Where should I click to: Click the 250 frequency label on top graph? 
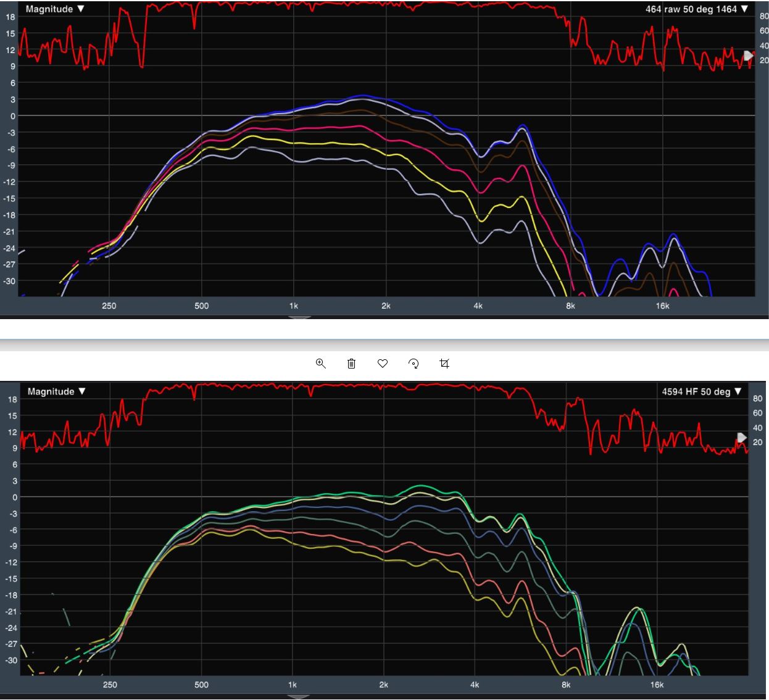(x=109, y=306)
